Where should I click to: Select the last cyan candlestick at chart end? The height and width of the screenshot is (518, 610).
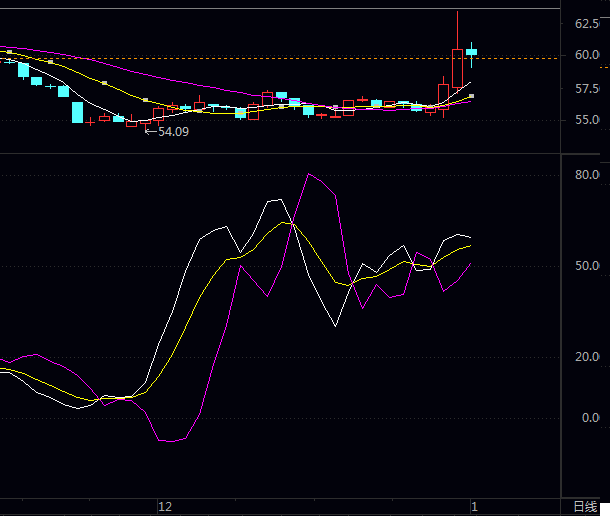pyautogui.click(x=472, y=54)
